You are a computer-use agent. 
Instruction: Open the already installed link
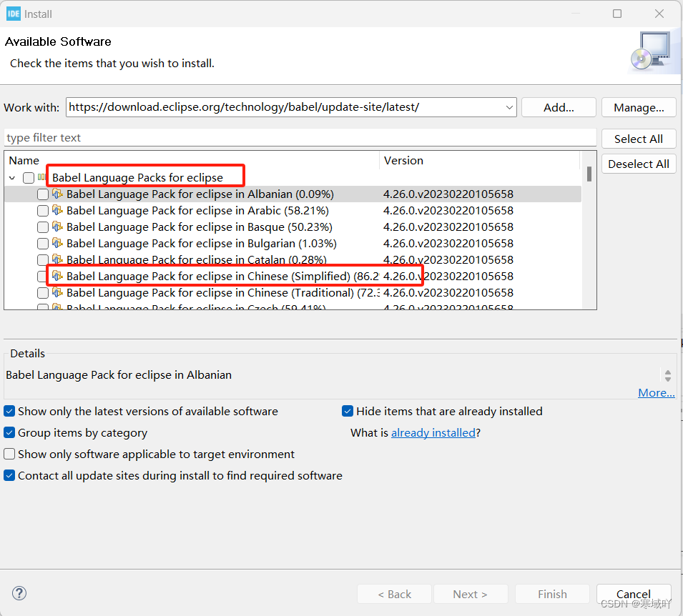pyautogui.click(x=433, y=433)
